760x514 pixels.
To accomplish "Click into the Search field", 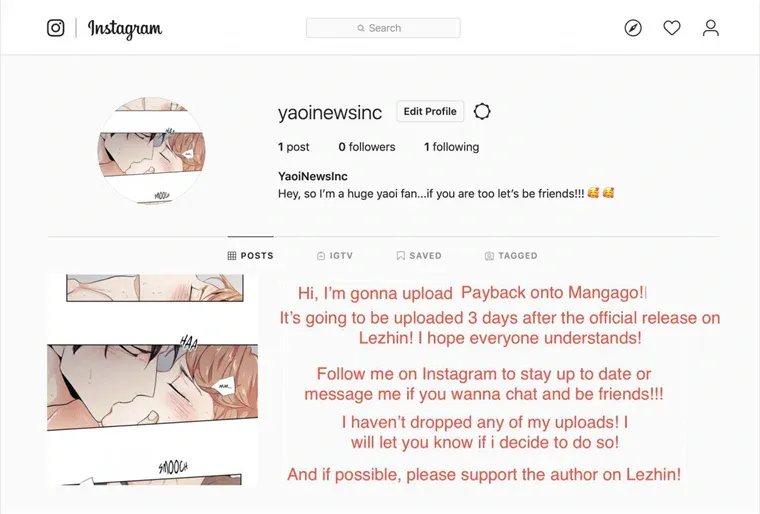I will click(x=383, y=28).
